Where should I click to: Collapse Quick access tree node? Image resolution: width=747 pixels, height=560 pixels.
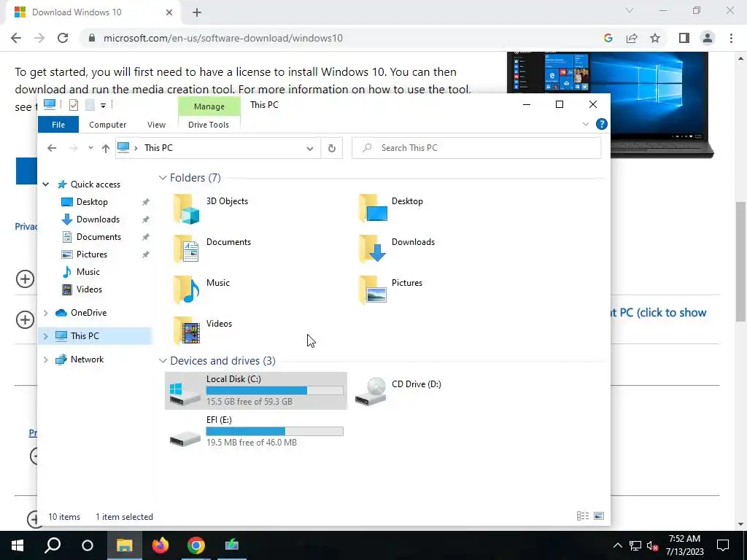(x=46, y=184)
